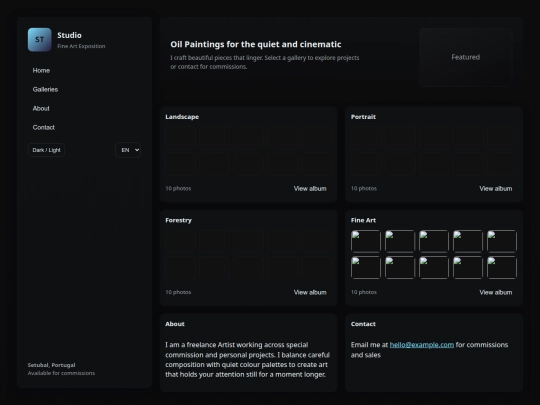
Task: Open third Fine Art thumbnail in bottom row
Action: tap(434, 267)
